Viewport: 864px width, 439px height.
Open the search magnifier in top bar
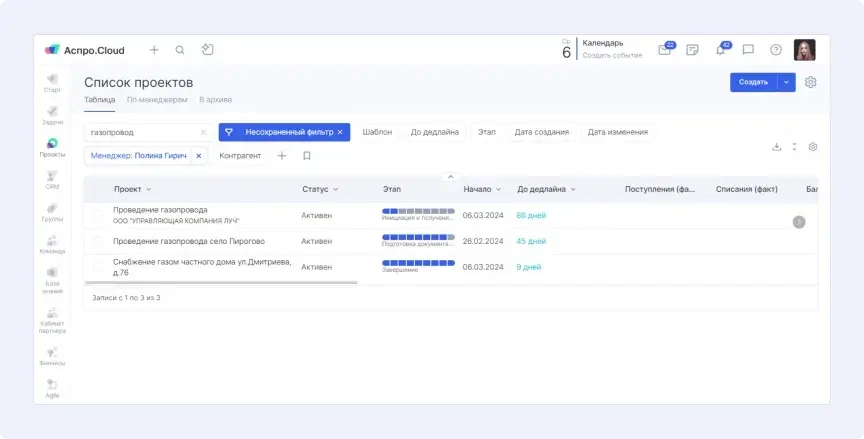(x=180, y=50)
